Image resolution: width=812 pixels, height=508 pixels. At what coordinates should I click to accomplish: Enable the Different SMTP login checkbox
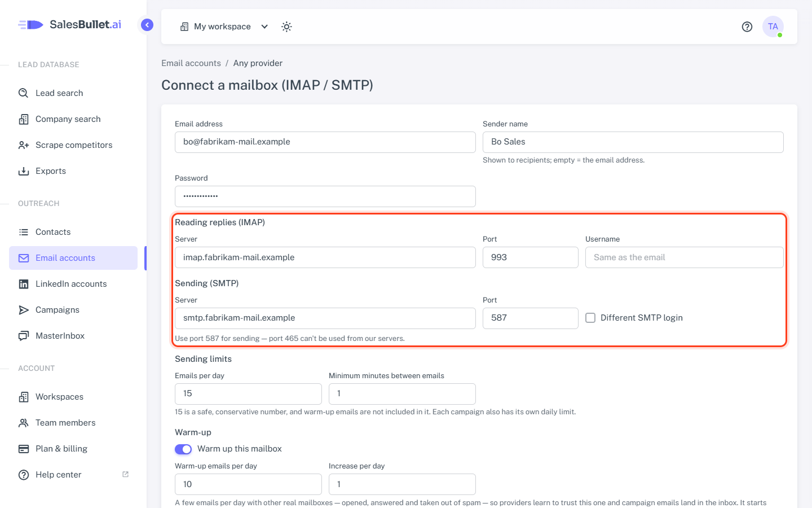click(x=590, y=318)
